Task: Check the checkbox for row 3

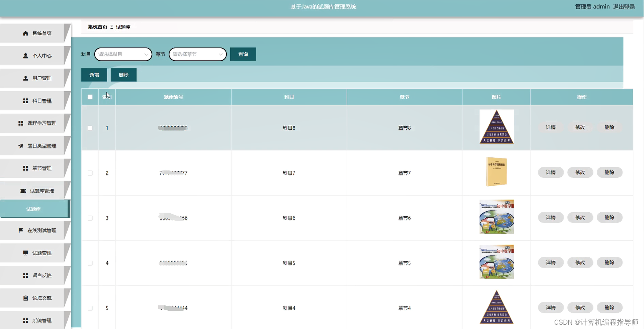Action: 90,218
